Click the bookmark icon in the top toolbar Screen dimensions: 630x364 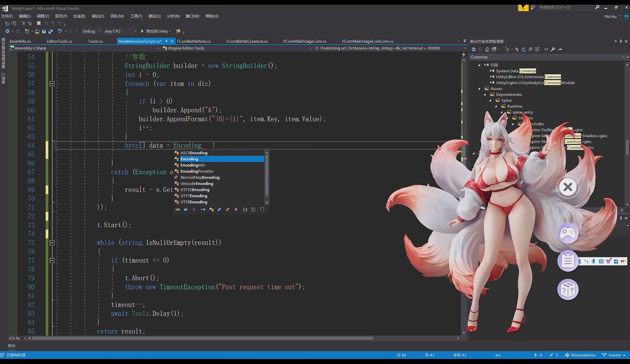(39, 23)
